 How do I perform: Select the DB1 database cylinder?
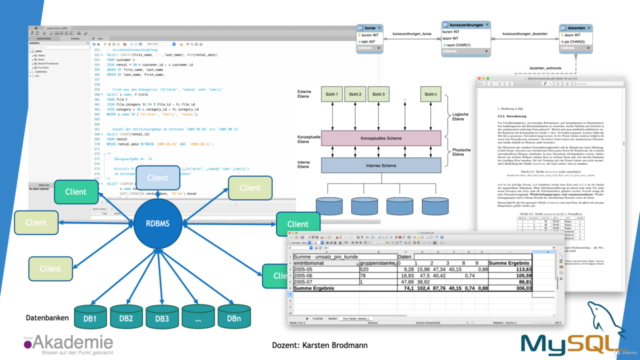click(x=90, y=317)
